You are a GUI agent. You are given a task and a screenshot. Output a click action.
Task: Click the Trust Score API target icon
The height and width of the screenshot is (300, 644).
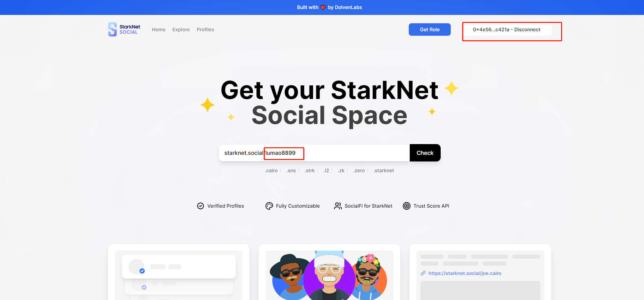(x=407, y=206)
